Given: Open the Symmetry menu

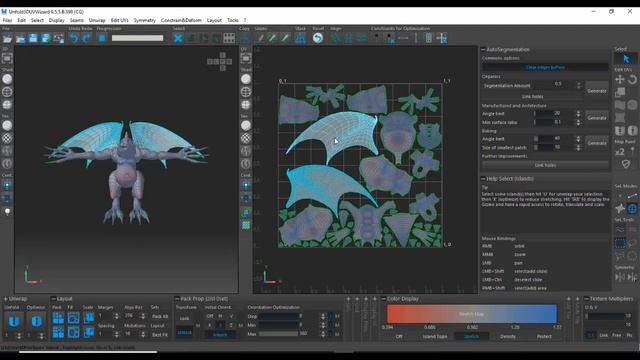Looking at the screenshot, I should point(144,20).
